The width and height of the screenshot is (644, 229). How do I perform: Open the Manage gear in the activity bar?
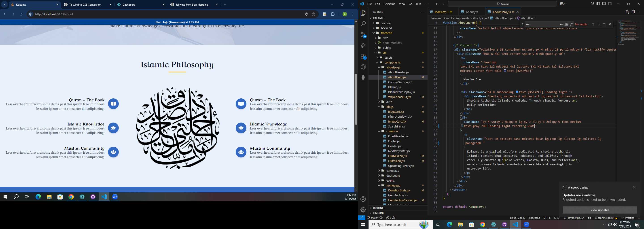pyautogui.click(x=363, y=210)
